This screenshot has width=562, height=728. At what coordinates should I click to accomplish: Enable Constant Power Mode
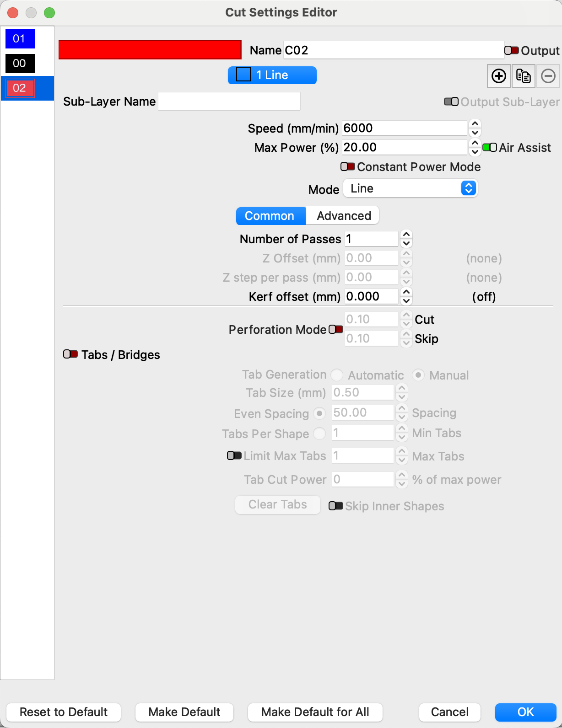[348, 166]
